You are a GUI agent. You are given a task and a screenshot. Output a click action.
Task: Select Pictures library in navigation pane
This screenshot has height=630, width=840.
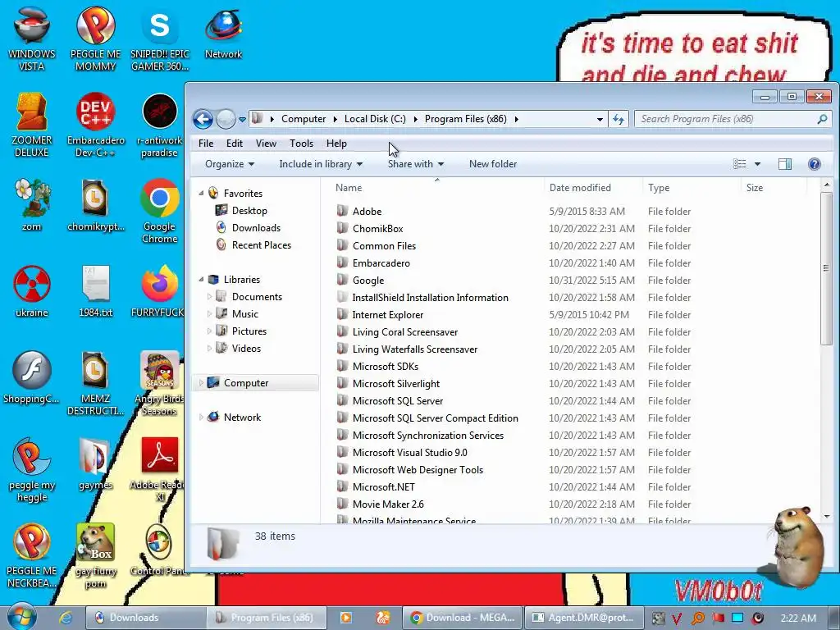click(249, 331)
